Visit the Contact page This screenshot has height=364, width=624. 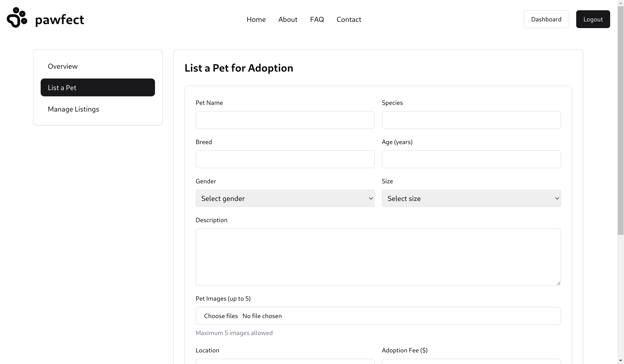click(349, 19)
